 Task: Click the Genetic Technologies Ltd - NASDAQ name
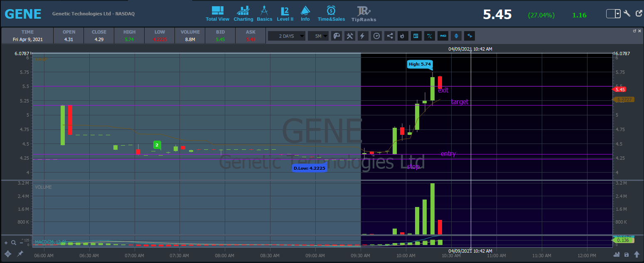[x=93, y=14]
